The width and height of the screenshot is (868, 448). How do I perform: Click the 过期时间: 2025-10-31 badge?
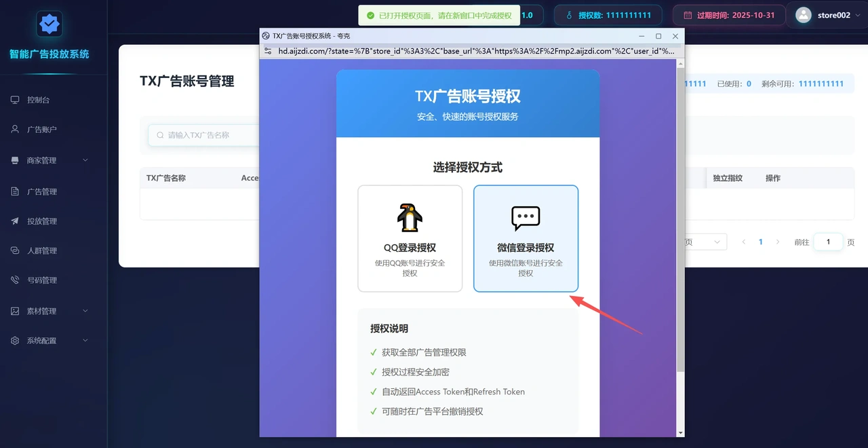coord(729,15)
